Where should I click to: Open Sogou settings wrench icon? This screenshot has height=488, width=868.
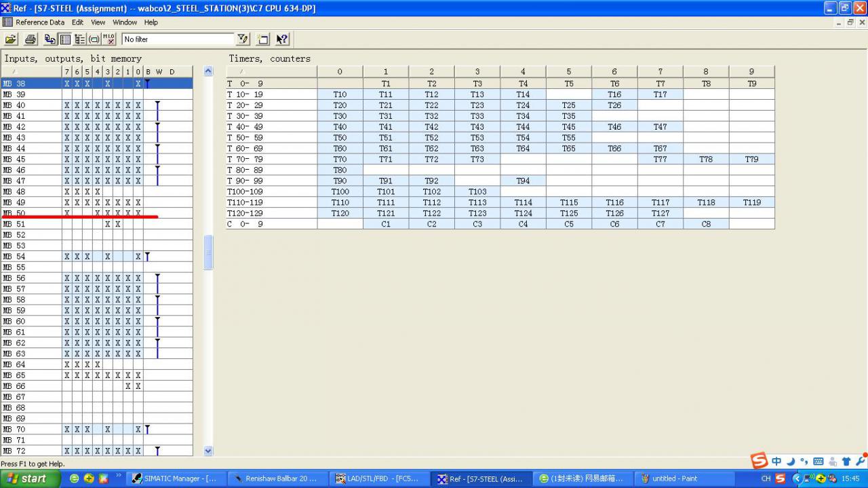(860, 460)
